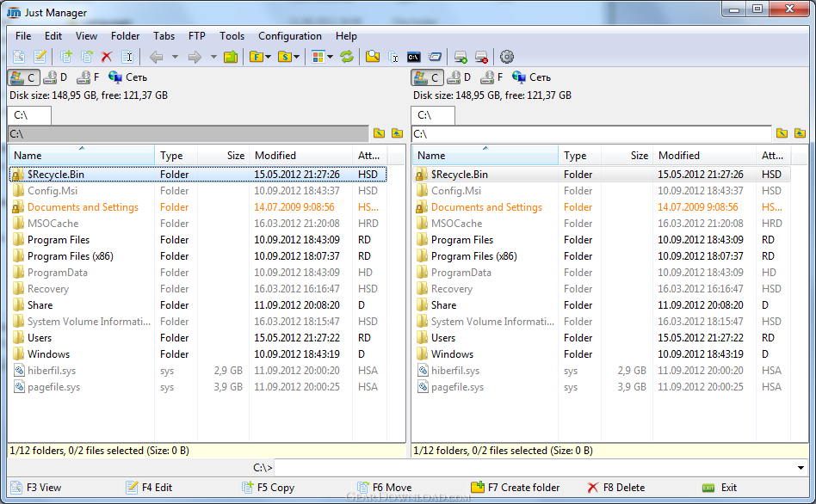Select pagefile.sys in right panel
This screenshot has height=504, width=816.
601,387
